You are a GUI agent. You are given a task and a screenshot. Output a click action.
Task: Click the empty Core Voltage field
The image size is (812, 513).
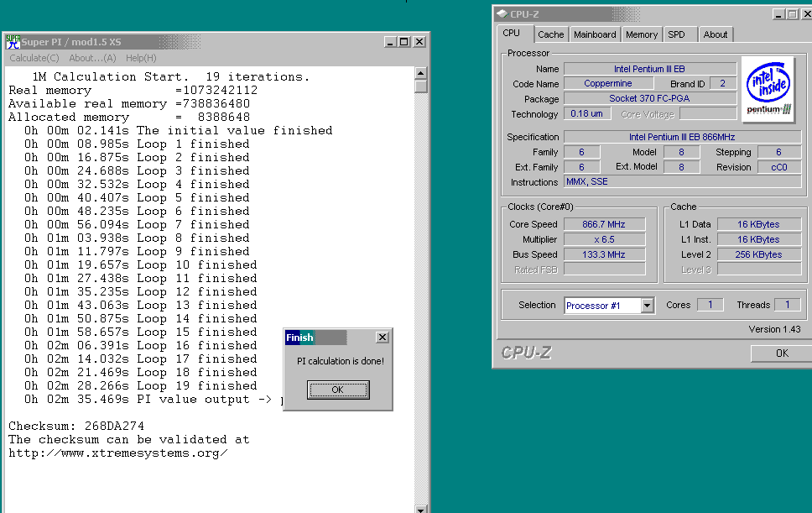[x=708, y=113]
